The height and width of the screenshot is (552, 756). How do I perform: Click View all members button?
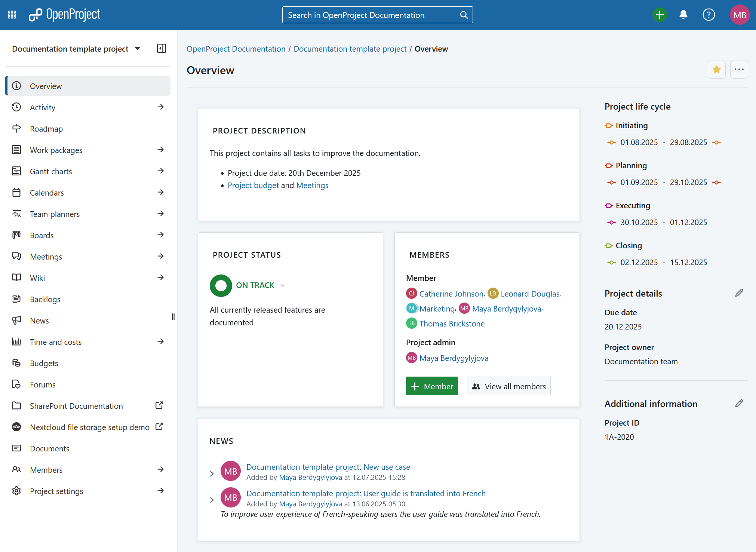click(508, 386)
